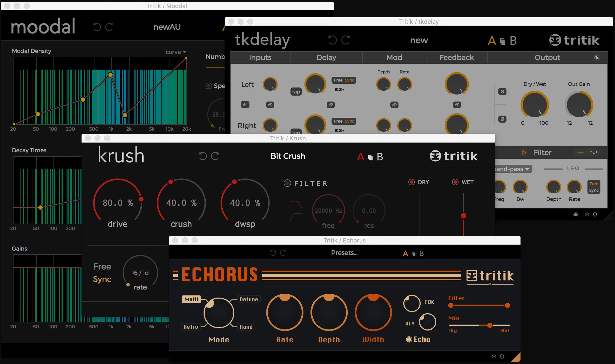
Task: Select the Feedback section header in tkdelay
Action: pos(457,58)
